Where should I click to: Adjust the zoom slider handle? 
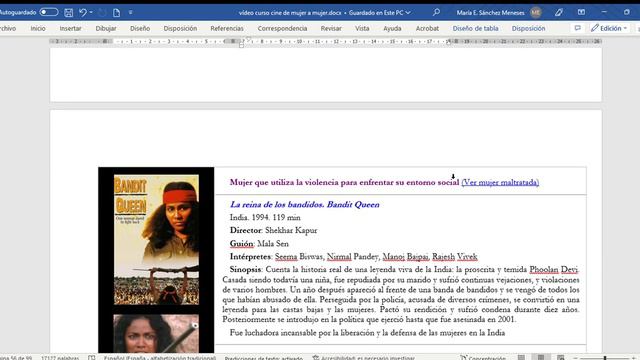pos(605,358)
